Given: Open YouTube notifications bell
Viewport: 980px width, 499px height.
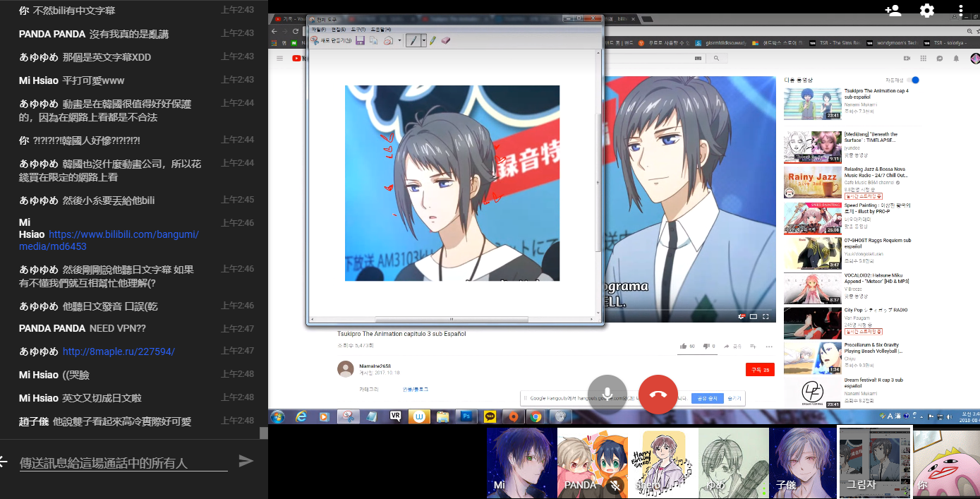Looking at the screenshot, I should tap(957, 59).
